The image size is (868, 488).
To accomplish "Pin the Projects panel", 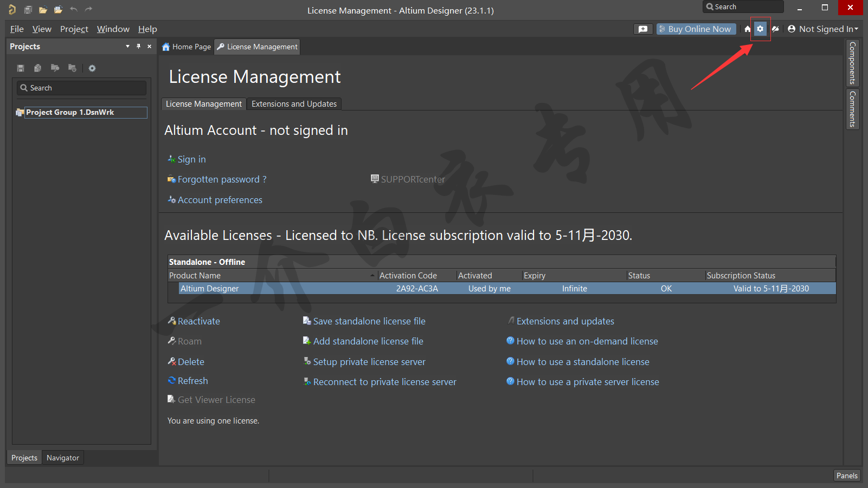I will 138,47.
